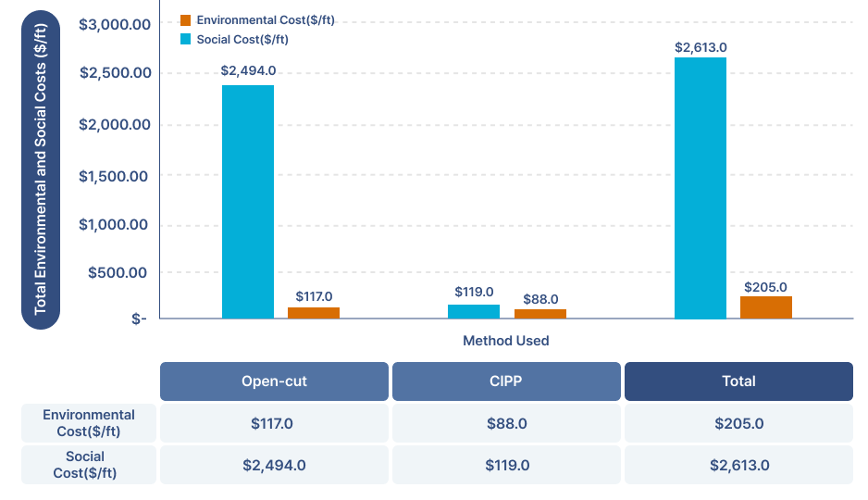The width and height of the screenshot is (868, 500).
Task: Click the orange Open-cut environmental cost bar
Action: 314,312
